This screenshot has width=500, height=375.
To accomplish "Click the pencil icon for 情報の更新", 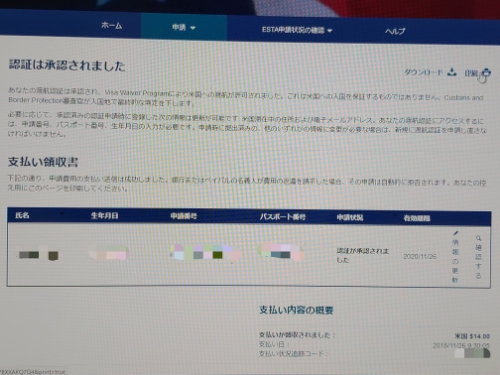I will [x=456, y=233].
